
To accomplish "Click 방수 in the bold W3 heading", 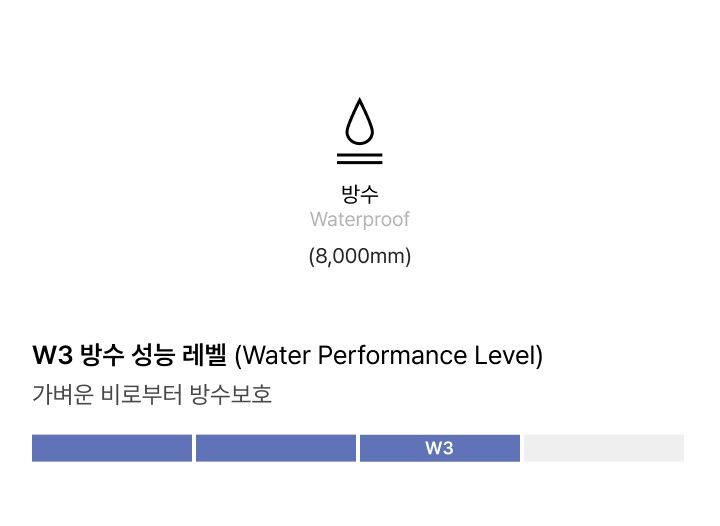I will (102, 355).
